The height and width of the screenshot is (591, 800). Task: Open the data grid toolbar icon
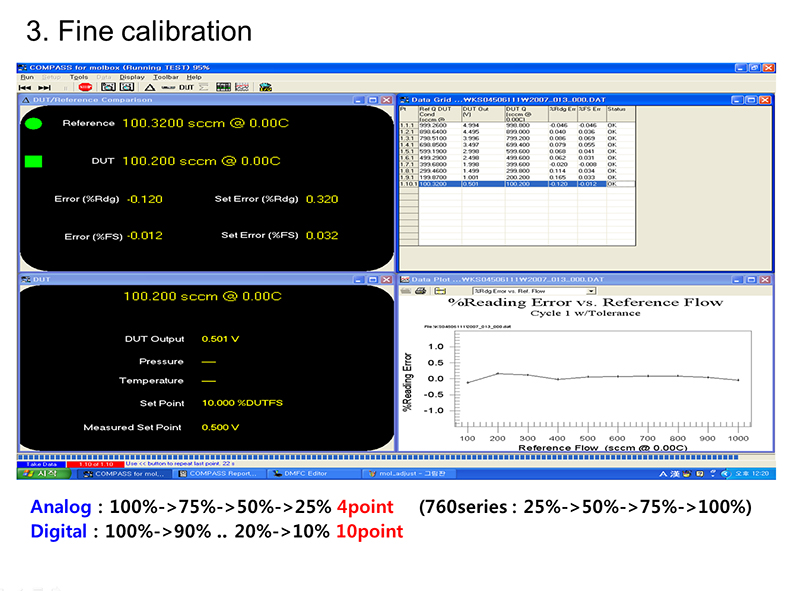(x=223, y=87)
